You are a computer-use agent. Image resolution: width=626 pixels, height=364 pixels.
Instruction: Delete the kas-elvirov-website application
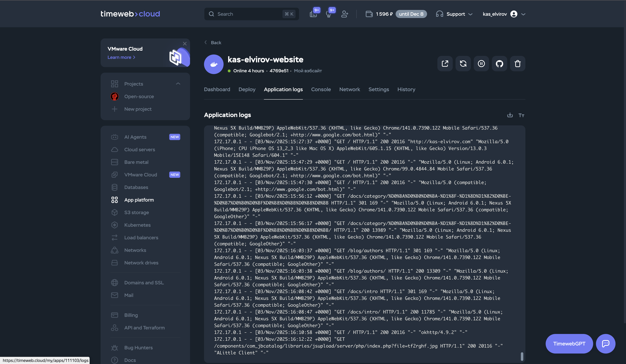point(518,64)
